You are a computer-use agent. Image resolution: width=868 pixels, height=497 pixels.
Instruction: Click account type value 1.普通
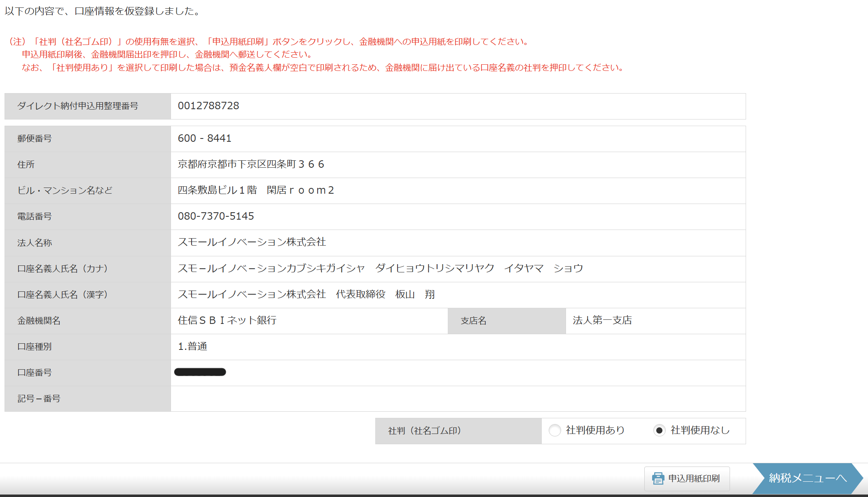192,347
